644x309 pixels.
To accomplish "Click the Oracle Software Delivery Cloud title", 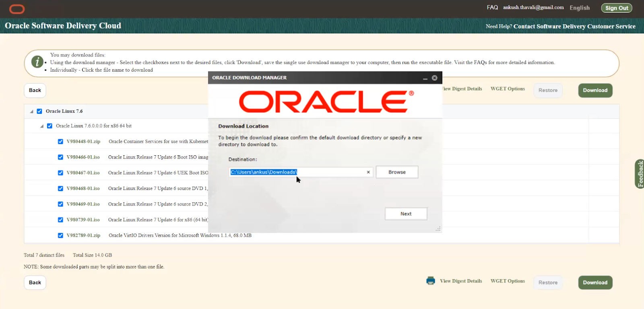I will [63, 26].
